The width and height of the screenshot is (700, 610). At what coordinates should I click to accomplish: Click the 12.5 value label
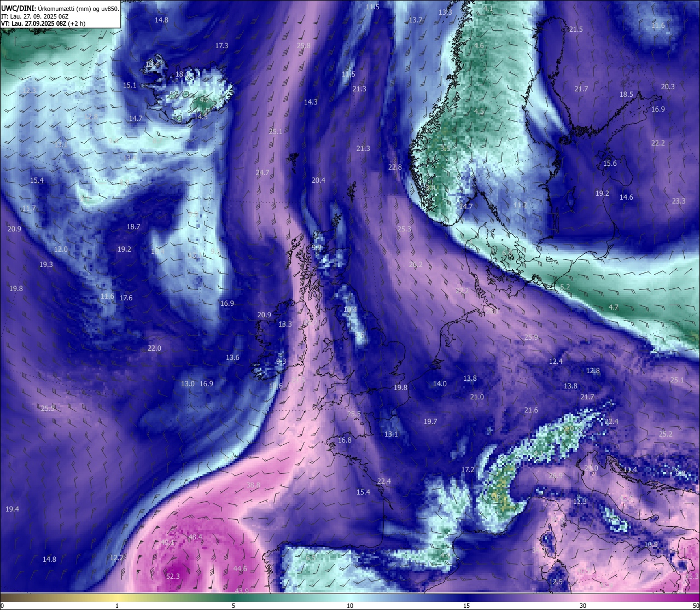pyautogui.click(x=556, y=582)
